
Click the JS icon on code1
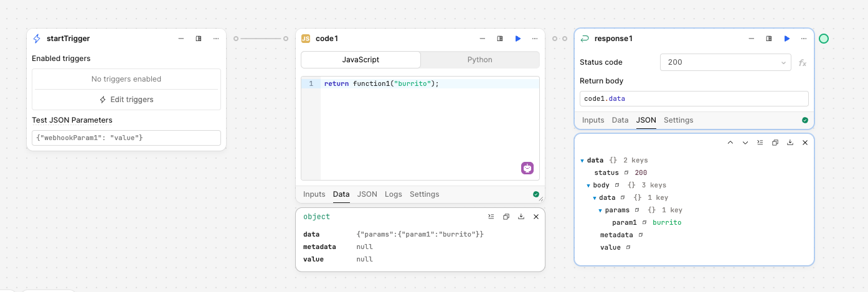(306, 39)
